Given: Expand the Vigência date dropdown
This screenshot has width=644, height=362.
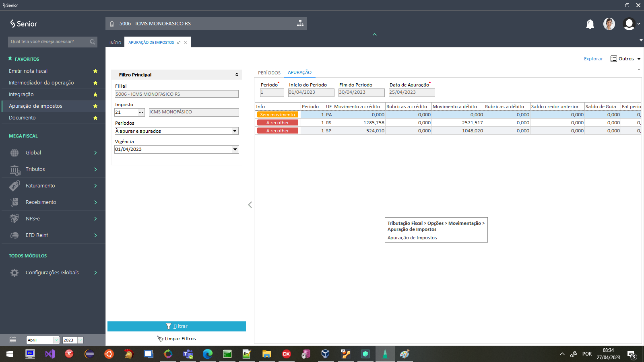Looking at the screenshot, I should (x=235, y=149).
